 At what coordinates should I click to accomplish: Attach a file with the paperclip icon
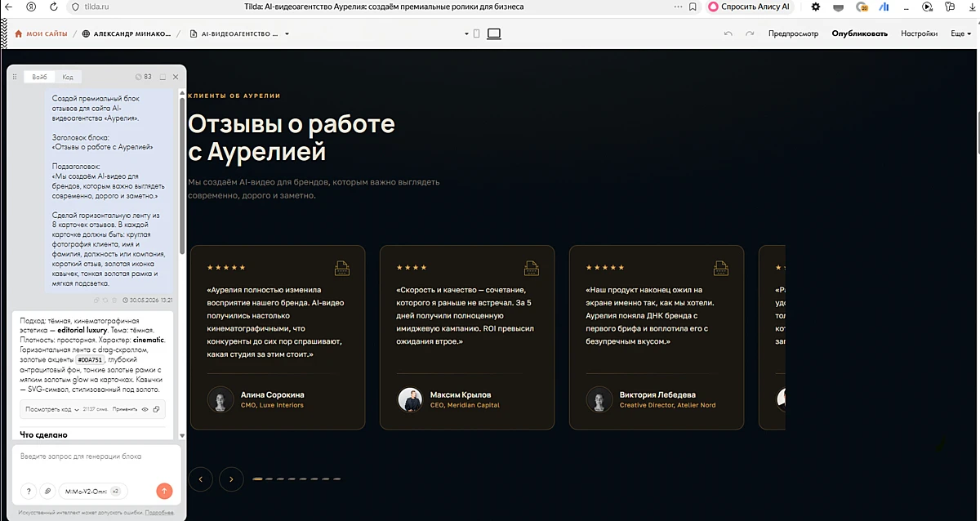pyautogui.click(x=47, y=491)
